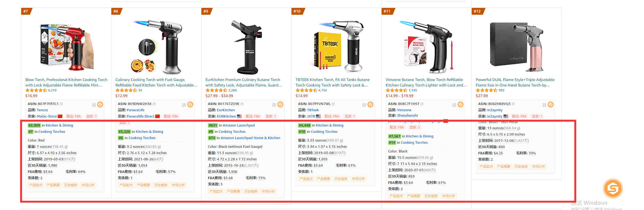Screen dimensions: 644x210
Task: Copy the Vimzone ASIN B08C7F1HST
Action: [422, 104]
